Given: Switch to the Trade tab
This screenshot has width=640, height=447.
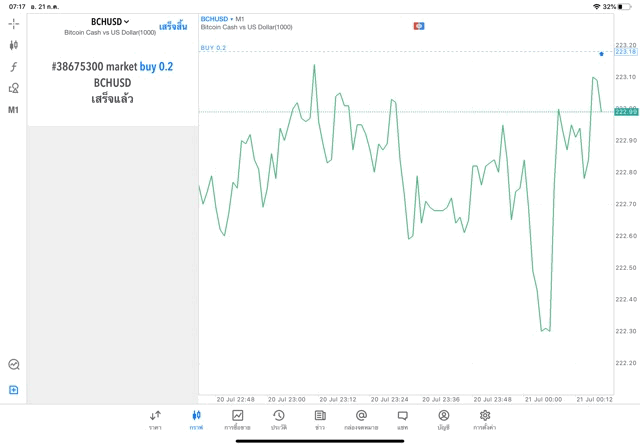Looking at the screenshot, I should (238, 419).
